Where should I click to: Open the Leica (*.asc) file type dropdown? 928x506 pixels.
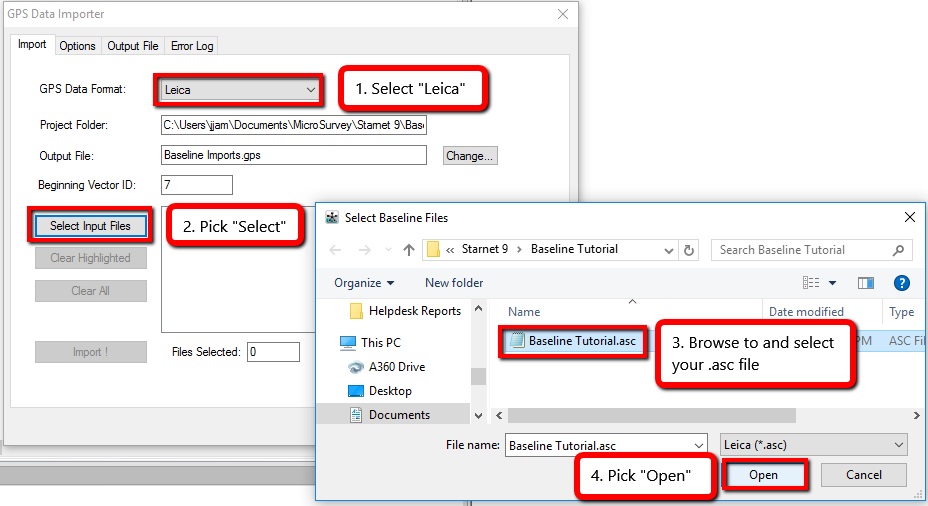click(x=813, y=444)
